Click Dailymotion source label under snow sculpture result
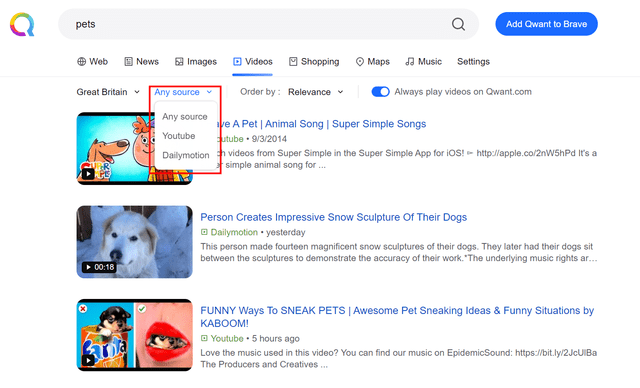640x388 pixels. click(x=234, y=232)
